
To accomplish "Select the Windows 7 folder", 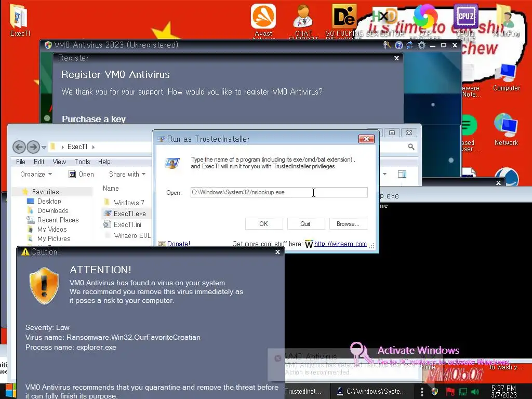I will point(125,203).
